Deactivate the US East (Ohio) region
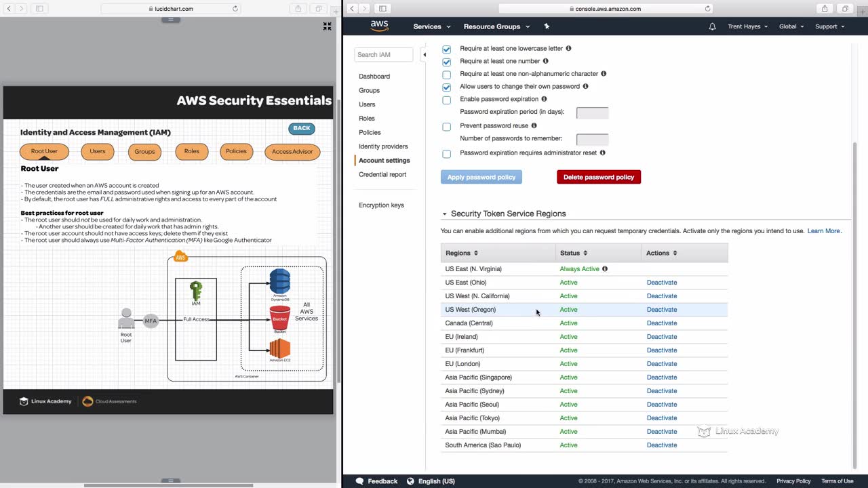Viewport: 868px width, 488px height. [662, 283]
